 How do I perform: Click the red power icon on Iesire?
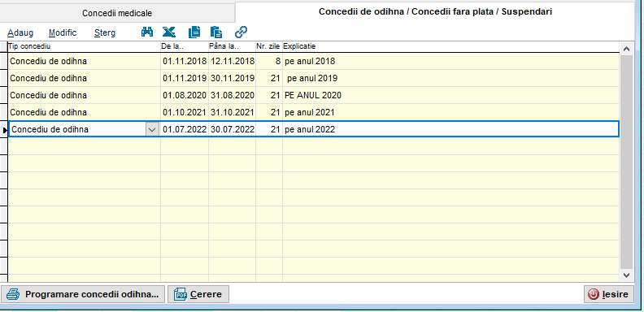[594, 294]
